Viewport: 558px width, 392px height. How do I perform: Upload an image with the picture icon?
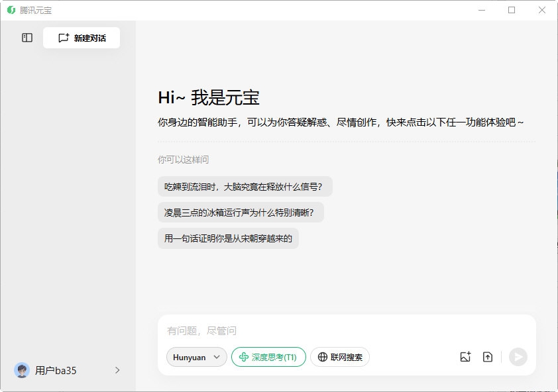click(x=465, y=357)
